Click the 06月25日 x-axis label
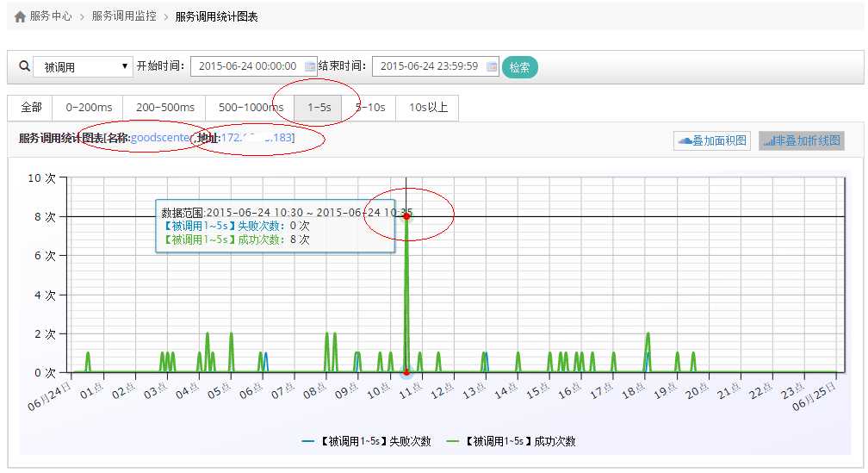This screenshot has height=473, width=868. point(815,396)
